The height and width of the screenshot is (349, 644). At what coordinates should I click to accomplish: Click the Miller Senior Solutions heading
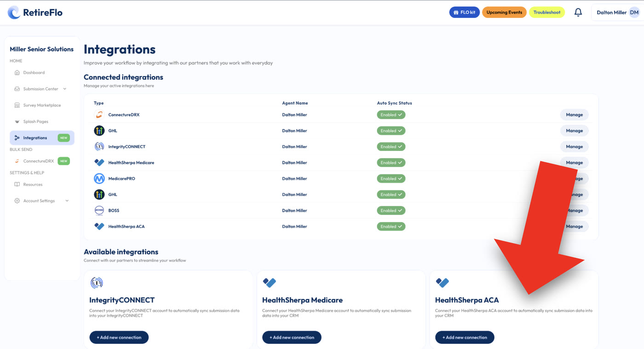point(41,49)
